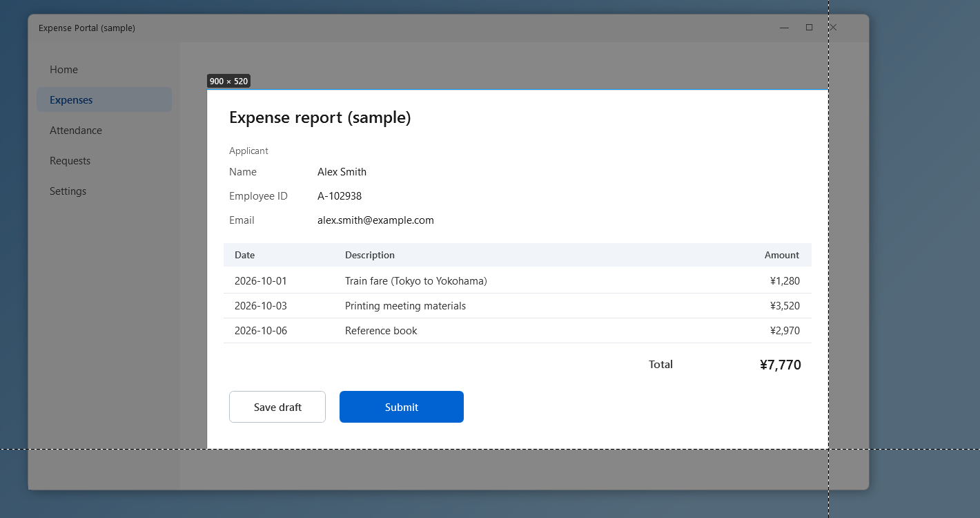Screen dimensions: 980x518
Task: Select Expenses in the sidebar
Action: (x=104, y=100)
